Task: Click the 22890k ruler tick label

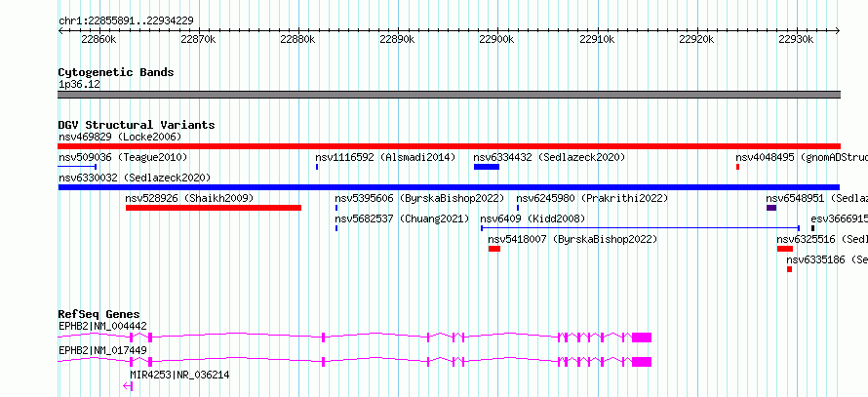Action: click(x=398, y=40)
